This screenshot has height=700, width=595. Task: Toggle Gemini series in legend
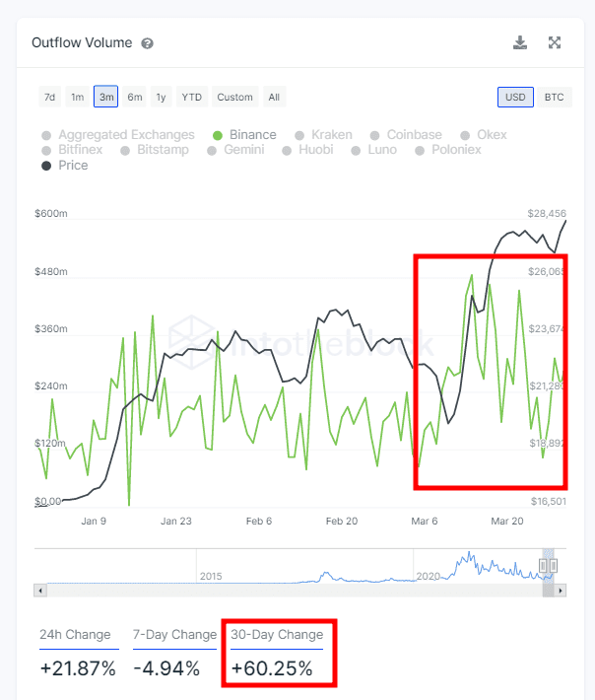pyautogui.click(x=236, y=150)
